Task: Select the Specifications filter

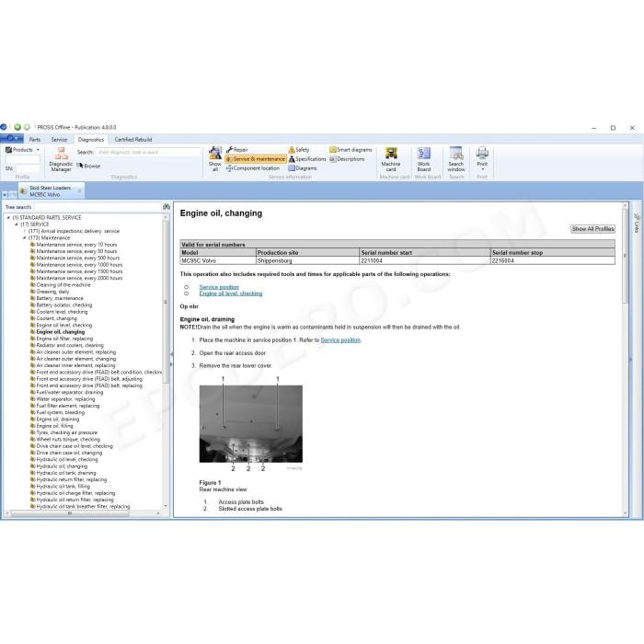Action: [x=306, y=159]
